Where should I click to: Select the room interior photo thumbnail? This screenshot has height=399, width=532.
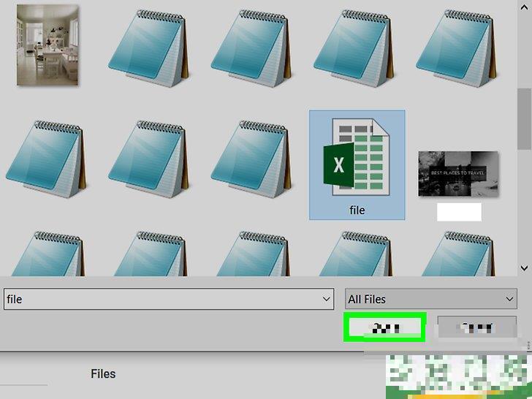(47, 45)
